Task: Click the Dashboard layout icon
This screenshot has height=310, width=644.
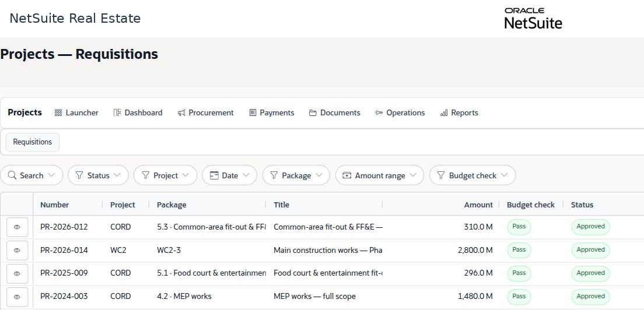Action: tap(117, 113)
